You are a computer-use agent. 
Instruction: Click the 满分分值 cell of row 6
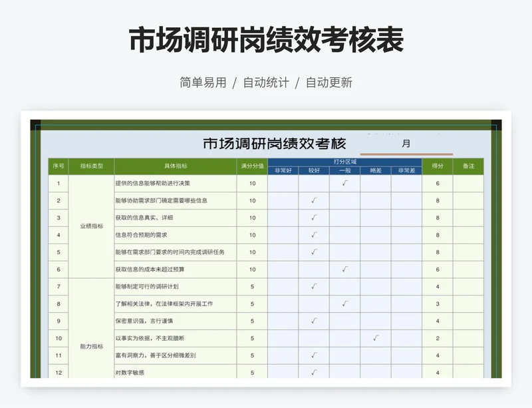point(252,270)
